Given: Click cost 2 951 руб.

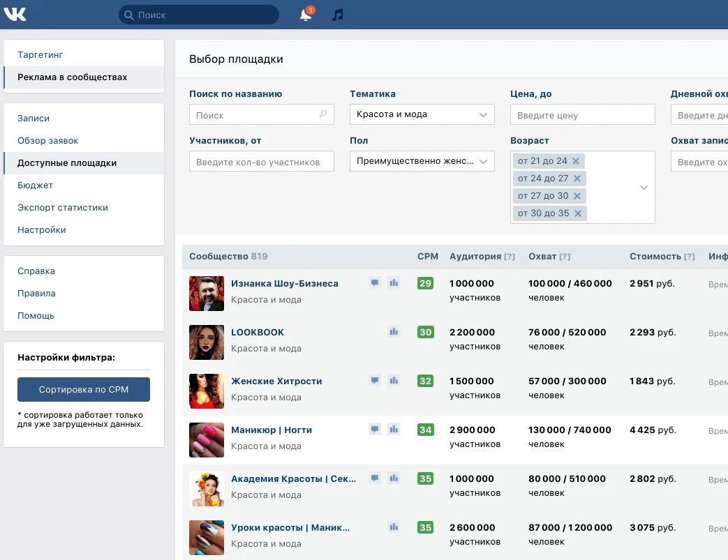Looking at the screenshot, I should [x=653, y=283].
